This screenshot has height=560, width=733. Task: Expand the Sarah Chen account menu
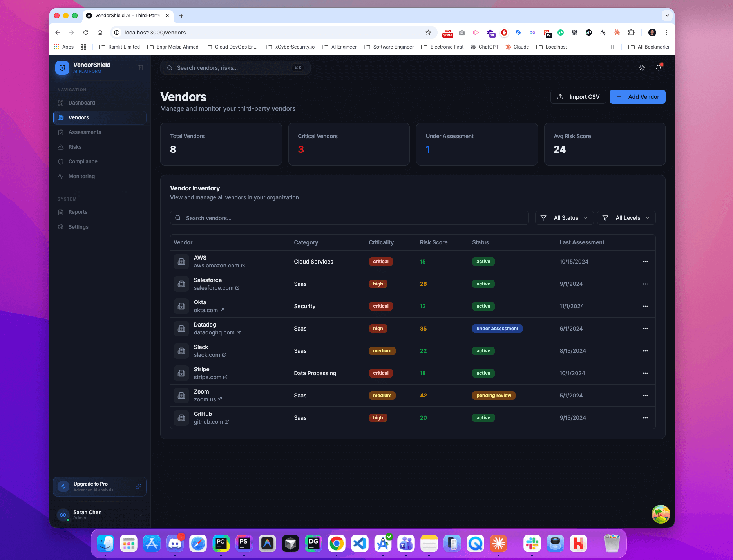(x=100, y=515)
